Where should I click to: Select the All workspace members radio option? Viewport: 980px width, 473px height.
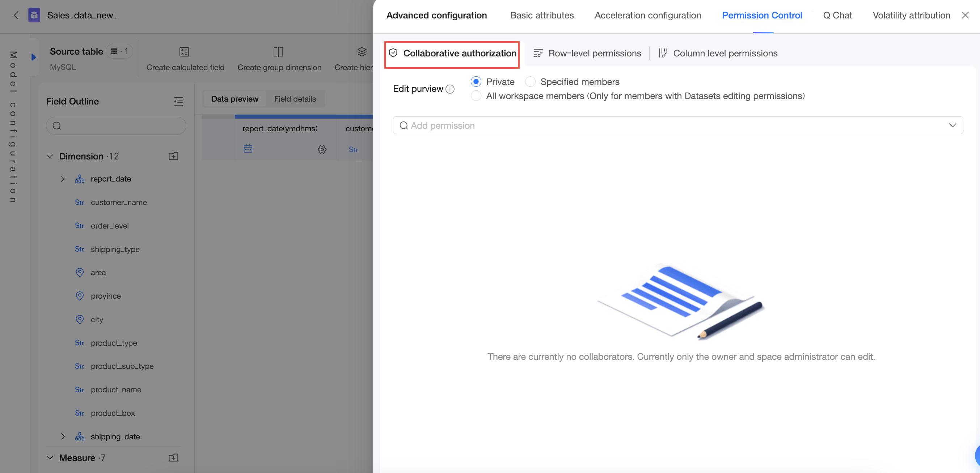point(476,96)
